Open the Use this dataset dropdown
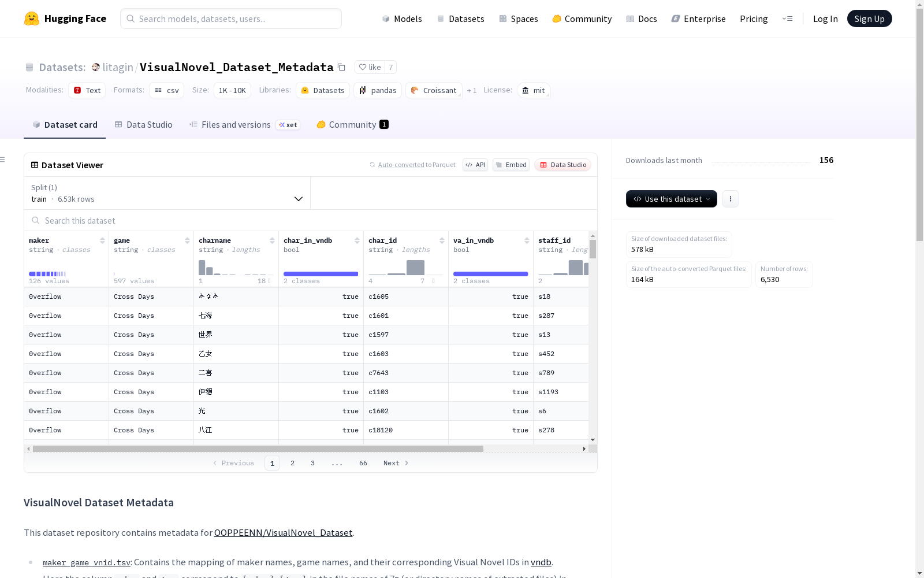 pyautogui.click(x=672, y=199)
